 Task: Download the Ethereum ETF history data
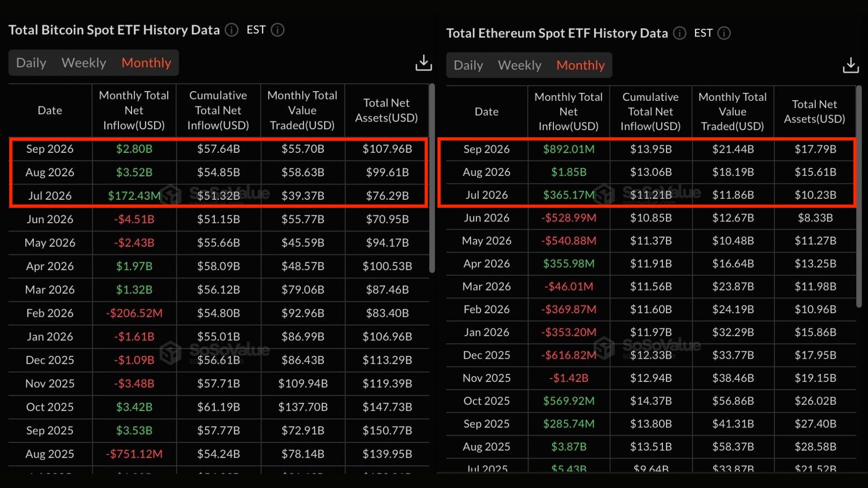pos(851,65)
